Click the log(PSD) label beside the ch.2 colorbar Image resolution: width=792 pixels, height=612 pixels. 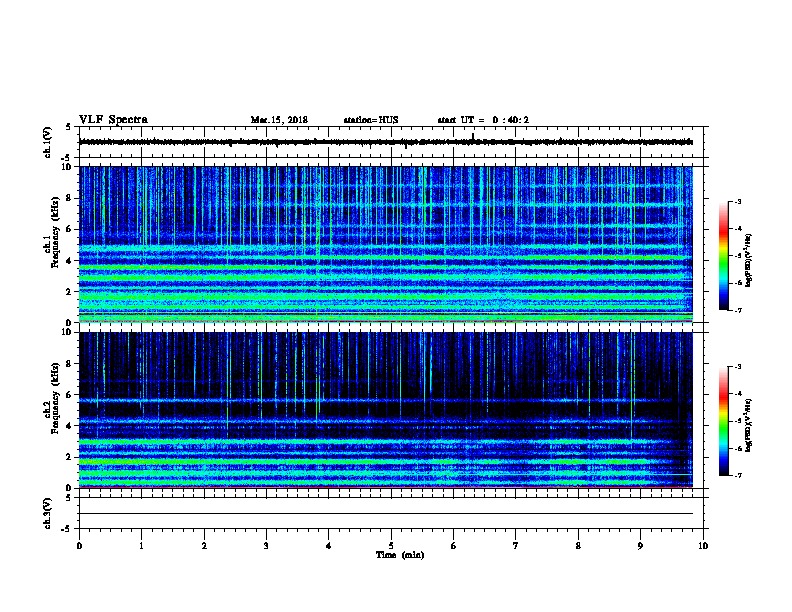(749, 426)
